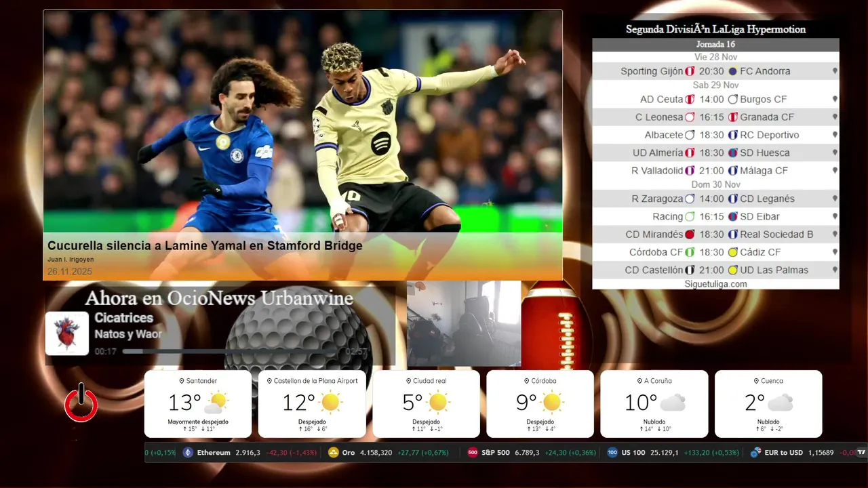The image size is (868, 488).
Task: Click the Córdoba CF green crest
Action: (690, 252)
